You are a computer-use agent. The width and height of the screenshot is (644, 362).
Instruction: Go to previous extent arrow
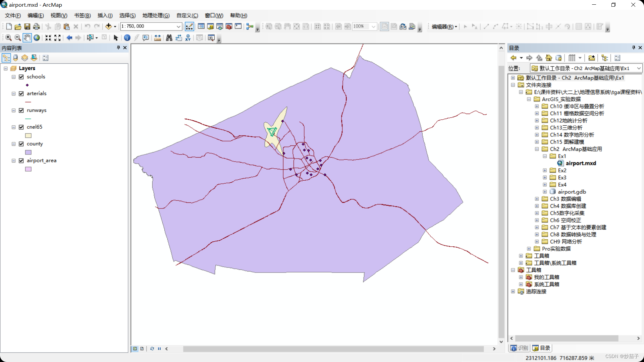(69, 38)
